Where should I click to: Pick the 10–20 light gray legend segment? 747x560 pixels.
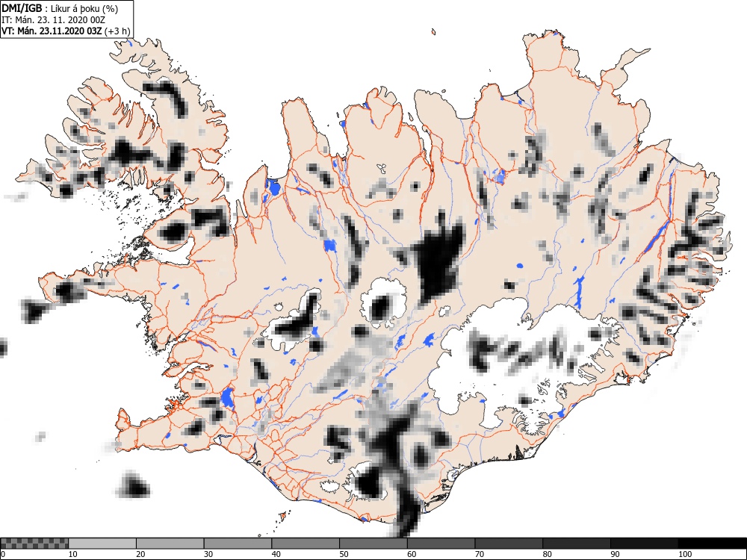pos(102,543)
